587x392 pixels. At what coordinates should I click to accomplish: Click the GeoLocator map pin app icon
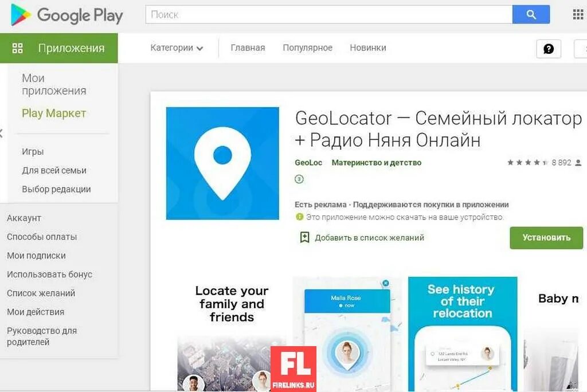click(x=222, y=163)
